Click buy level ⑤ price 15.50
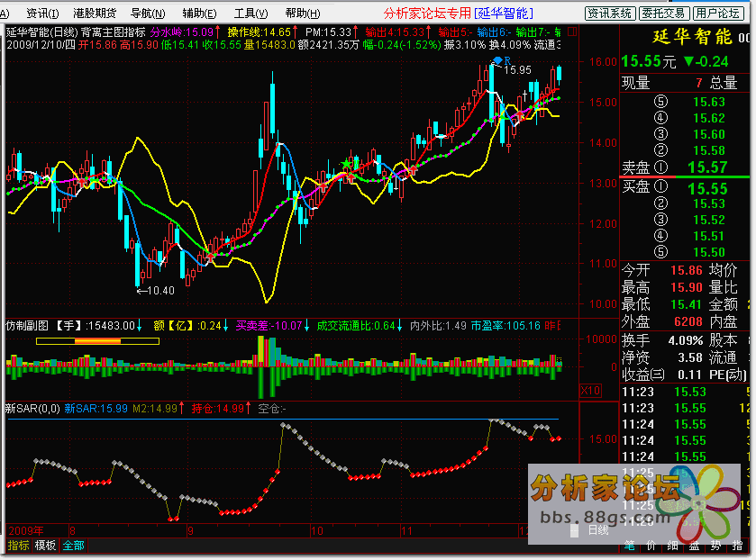Screen dimensions: 756x560 coord(709,252)
